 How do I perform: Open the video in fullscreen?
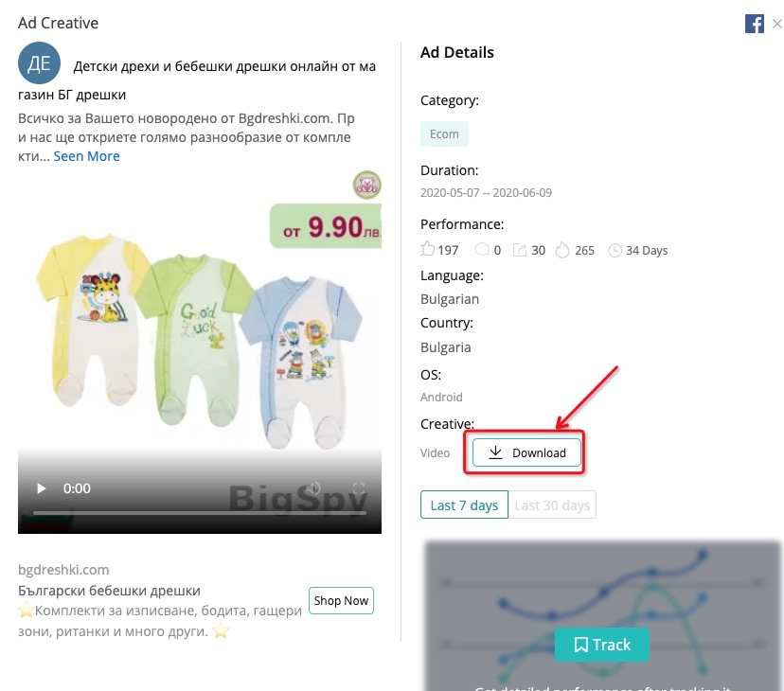pos(359,488)
